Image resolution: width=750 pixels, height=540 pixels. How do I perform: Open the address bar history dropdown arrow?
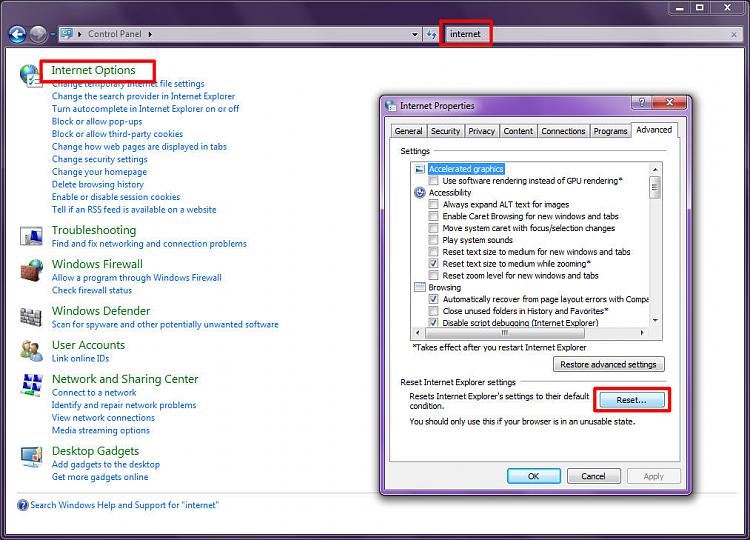415,34
